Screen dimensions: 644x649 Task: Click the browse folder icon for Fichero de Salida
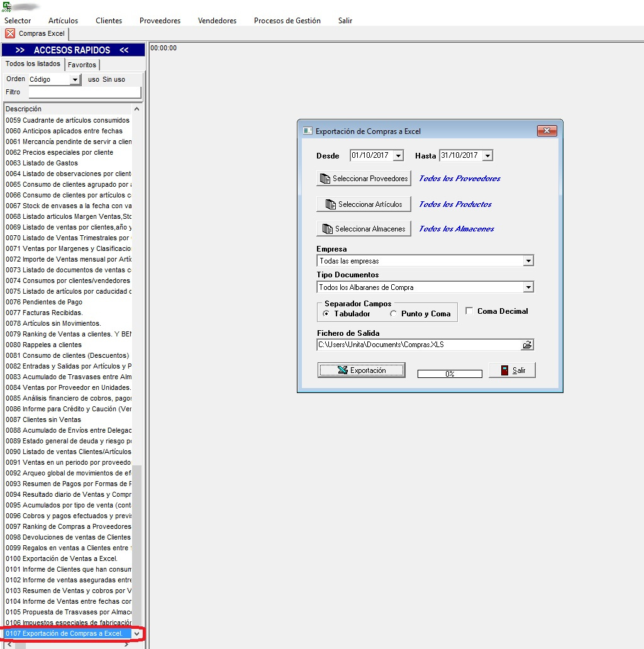coord(527,345)
